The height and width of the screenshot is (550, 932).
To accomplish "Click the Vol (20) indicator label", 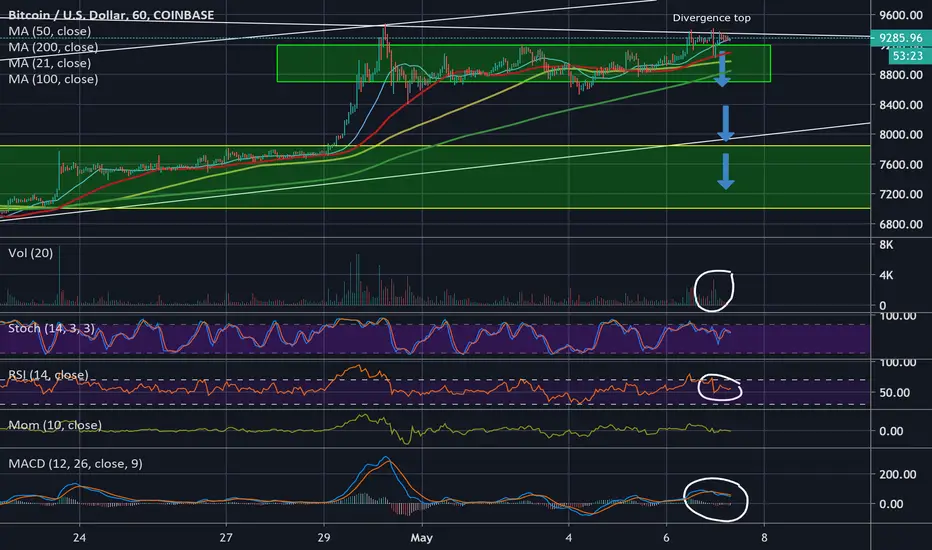I will [x=30, y=253].
